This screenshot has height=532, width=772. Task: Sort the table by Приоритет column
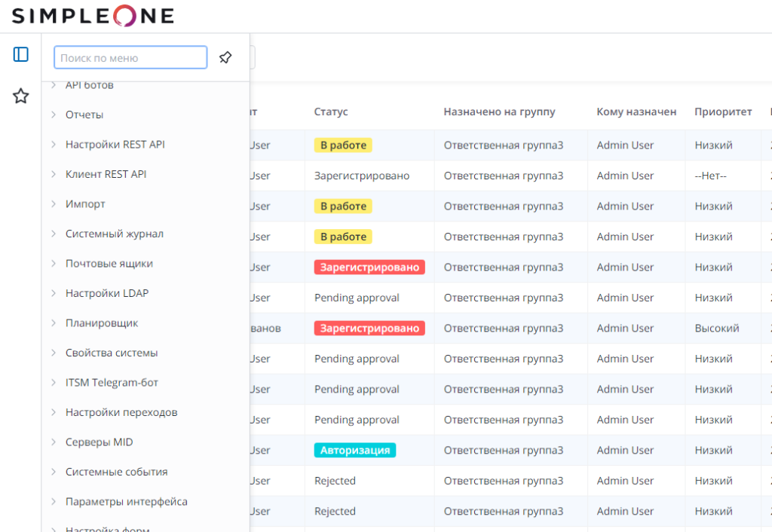coord(723,111)
